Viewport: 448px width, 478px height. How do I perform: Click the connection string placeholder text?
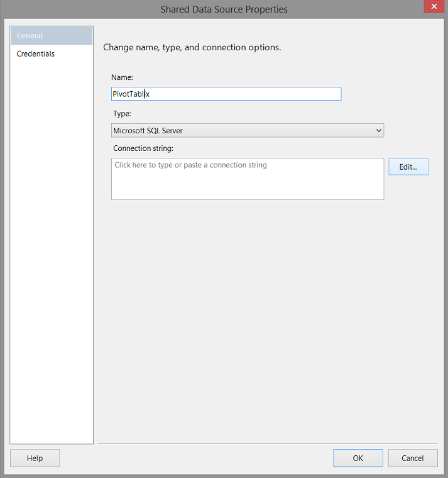[x=190, y=165]
